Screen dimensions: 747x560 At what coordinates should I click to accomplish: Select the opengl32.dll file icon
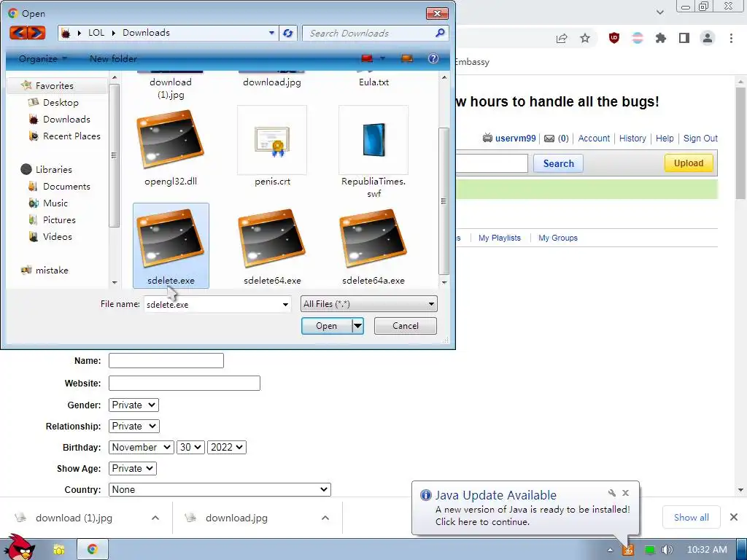click(171, 140)
